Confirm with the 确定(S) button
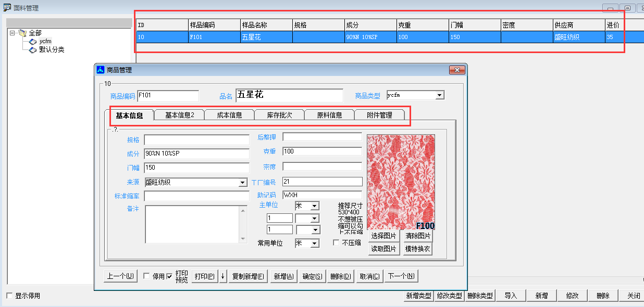The width and height of the screenshot is (644, 307). coord(312,276)
